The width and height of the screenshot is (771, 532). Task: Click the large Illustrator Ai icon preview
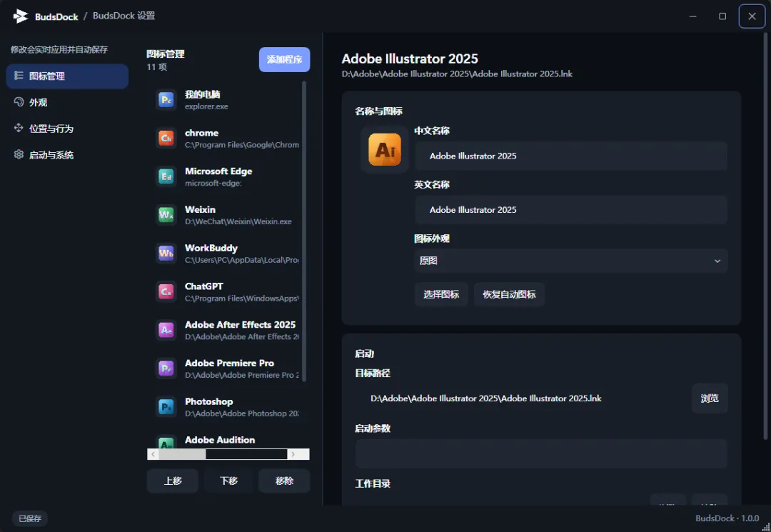[385, 149]
